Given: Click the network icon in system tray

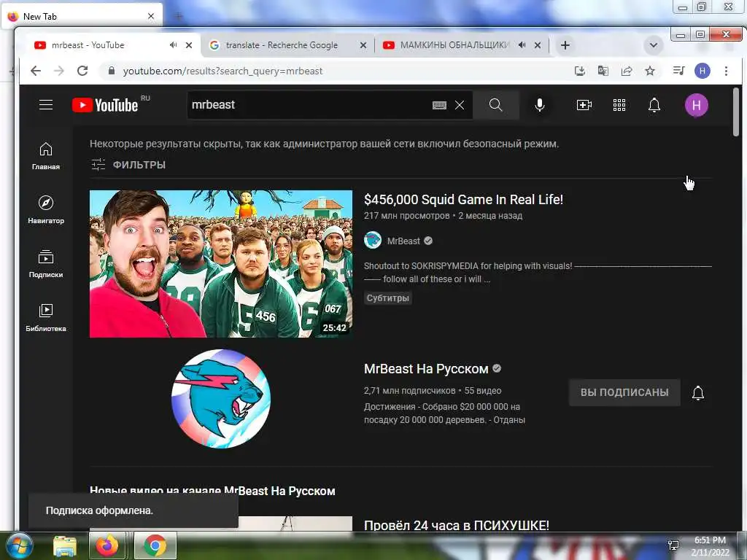Looking at the screenshot, I should [673, 545].
